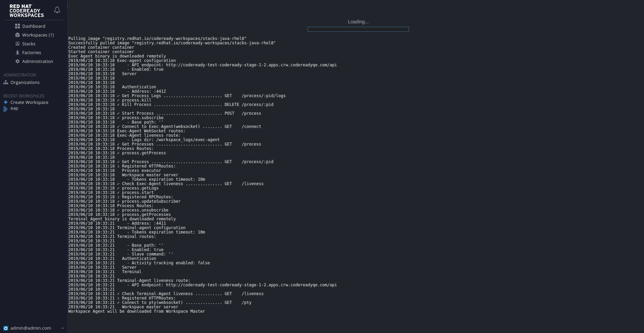
Task: Click the "Exec-Agent WebSocket routes:" log line
Action: (x=127, y=131)
